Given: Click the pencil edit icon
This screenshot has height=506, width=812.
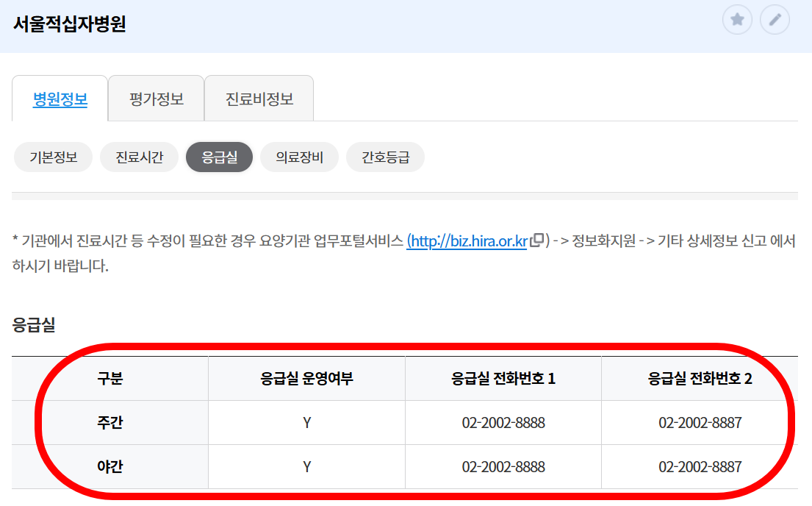Looking at the screenshot, I should 775,20.
